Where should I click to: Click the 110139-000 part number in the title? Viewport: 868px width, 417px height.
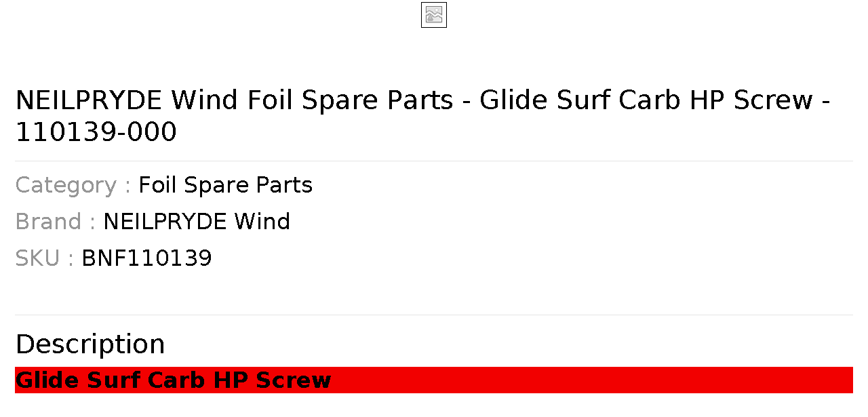pos(96,132)
